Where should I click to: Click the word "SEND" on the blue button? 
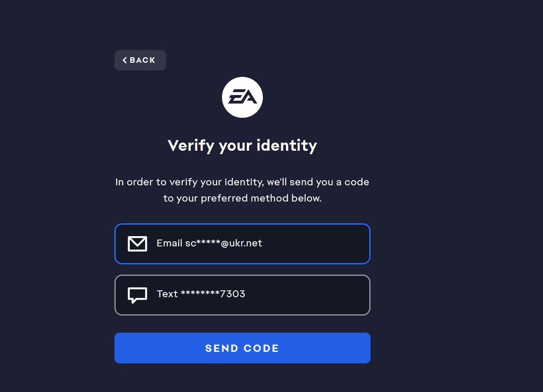tap(221, 348)
